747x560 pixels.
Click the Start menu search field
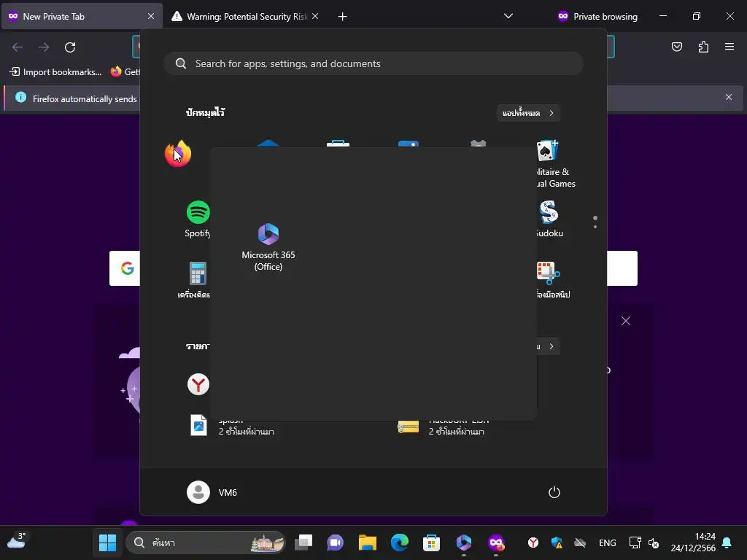(x=373, y=64)
